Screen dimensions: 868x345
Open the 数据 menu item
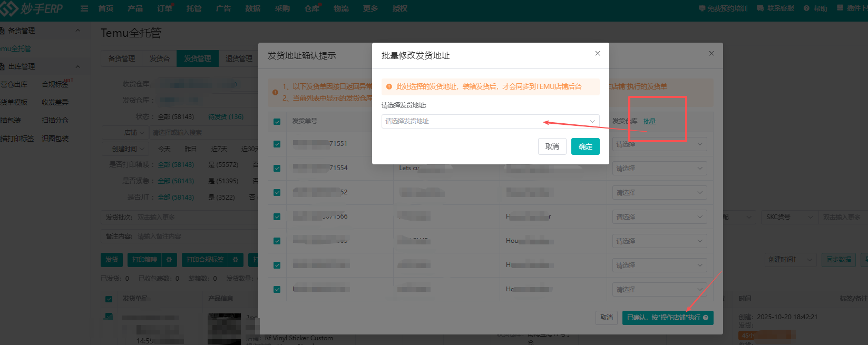253,8
